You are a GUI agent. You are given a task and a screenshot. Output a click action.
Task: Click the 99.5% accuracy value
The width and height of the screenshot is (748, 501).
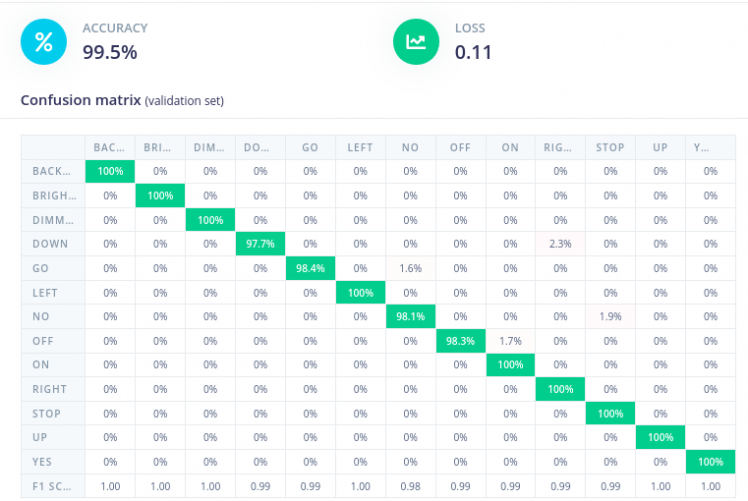point(109,52)
